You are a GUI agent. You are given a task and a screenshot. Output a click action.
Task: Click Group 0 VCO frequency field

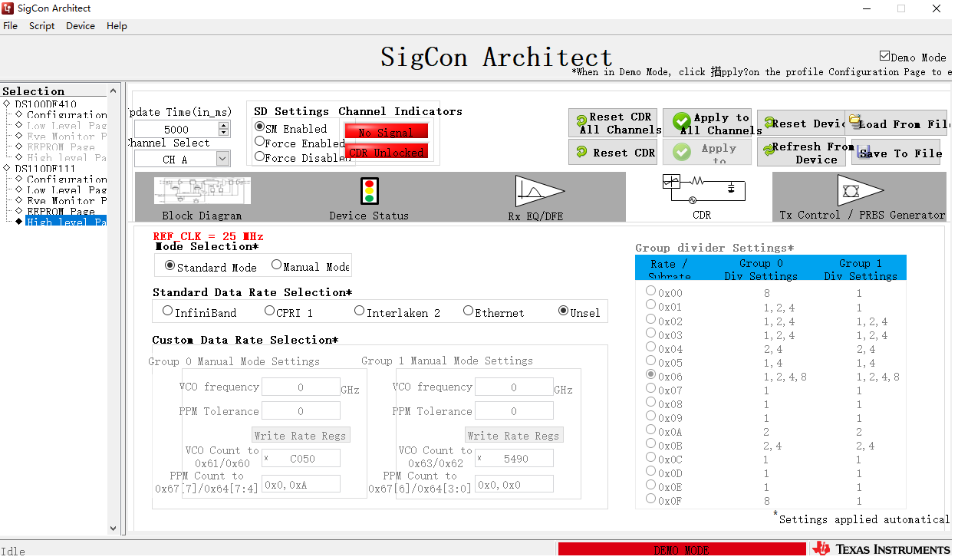(301, 387)
